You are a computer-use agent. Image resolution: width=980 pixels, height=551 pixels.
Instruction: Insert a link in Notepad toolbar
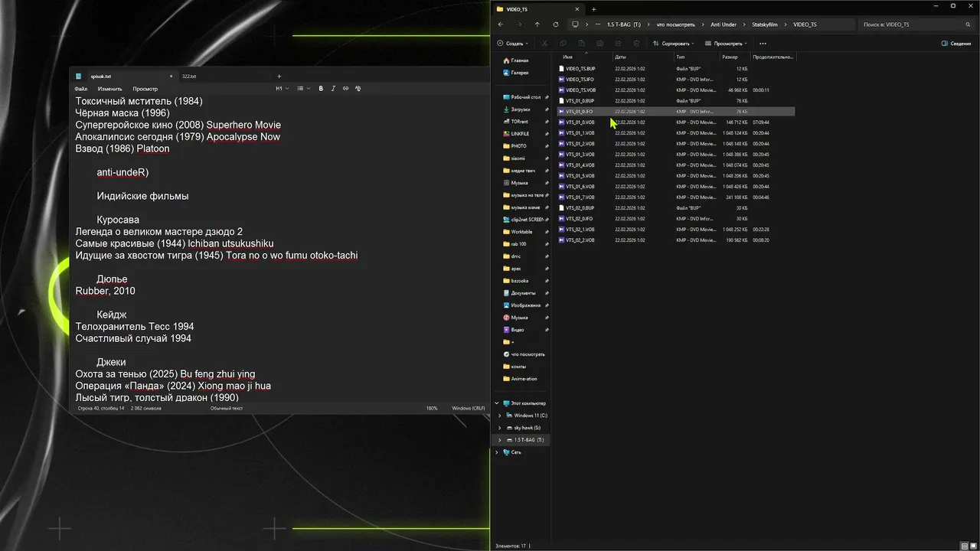coord(345,89)
